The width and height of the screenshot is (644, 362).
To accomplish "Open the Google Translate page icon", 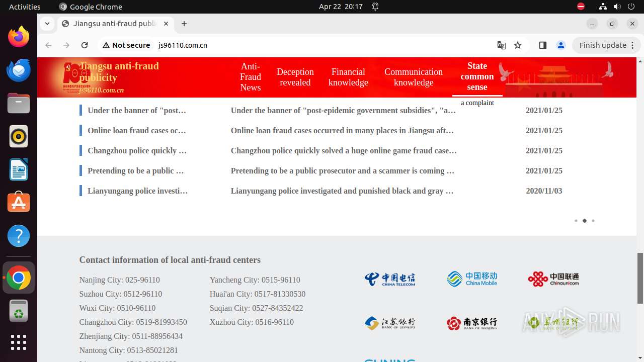I will [x=502, y=45].
